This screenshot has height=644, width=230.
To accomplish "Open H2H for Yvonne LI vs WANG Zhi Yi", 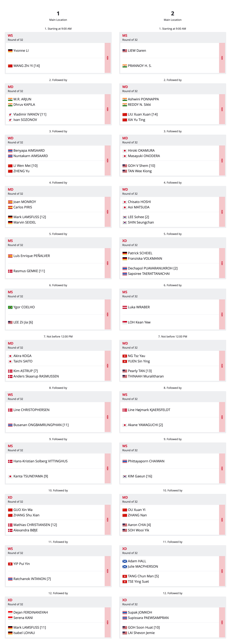I will coord(108,58).
